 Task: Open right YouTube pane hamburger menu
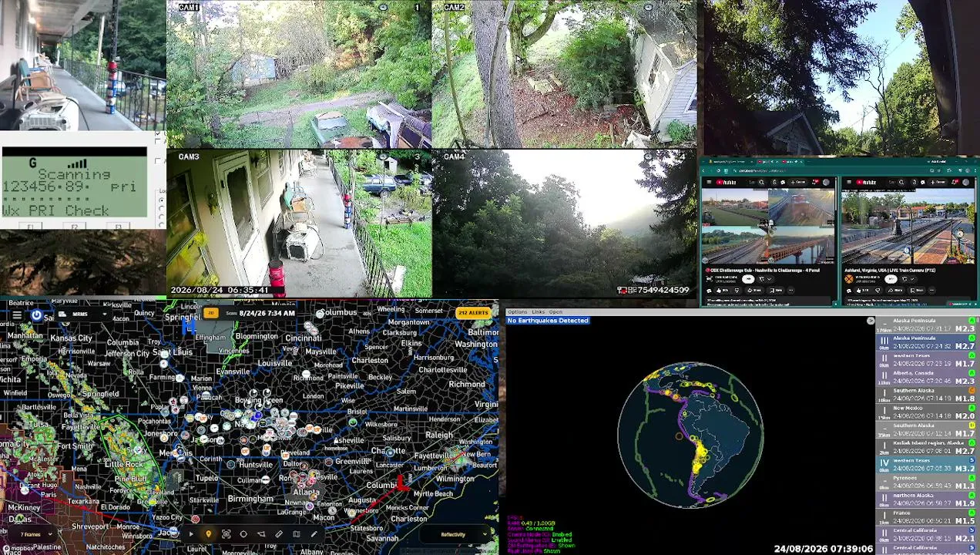(849, 182)
